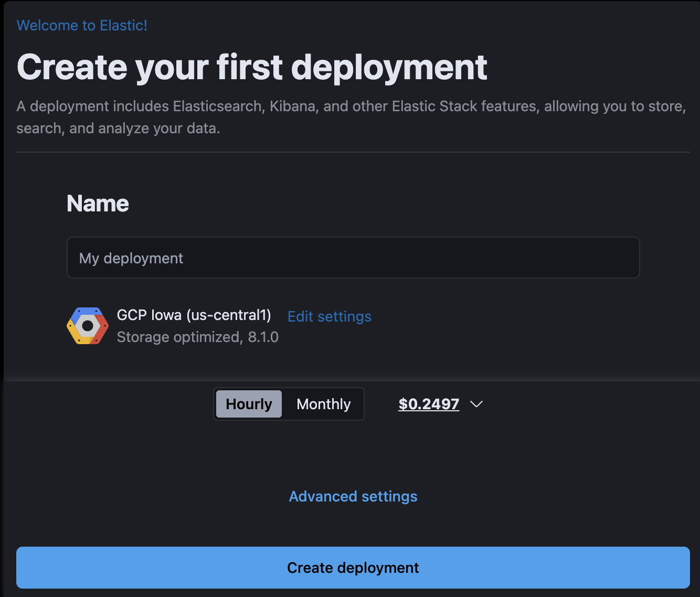Click Storage optimized, 8.1.0 text
700x597 pixels.
click(197, 337)
